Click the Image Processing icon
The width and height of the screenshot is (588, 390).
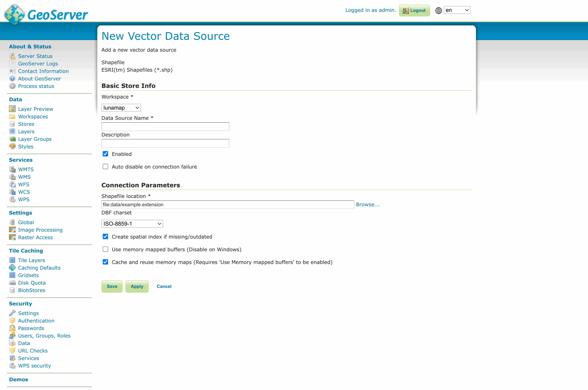(12, 230)
